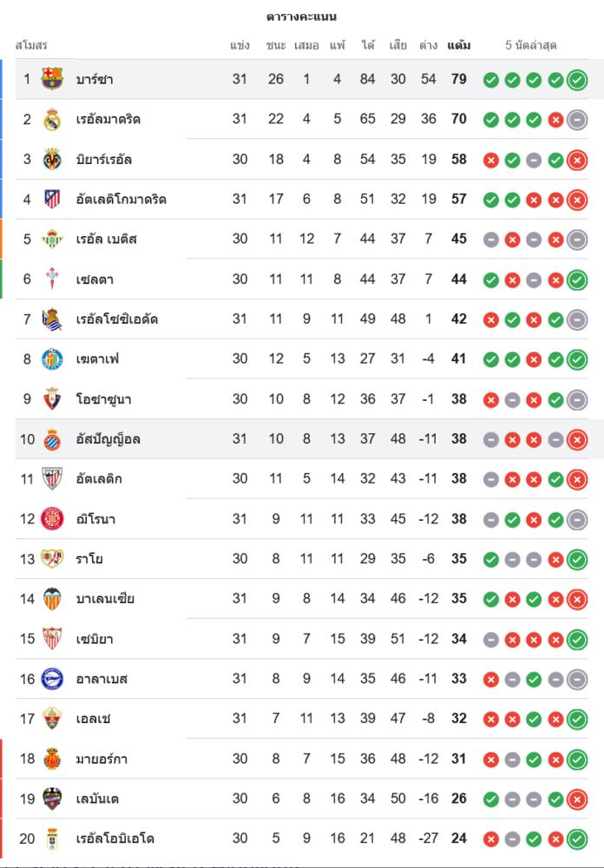Click the แข่ง matches played column header

(240, 45)
